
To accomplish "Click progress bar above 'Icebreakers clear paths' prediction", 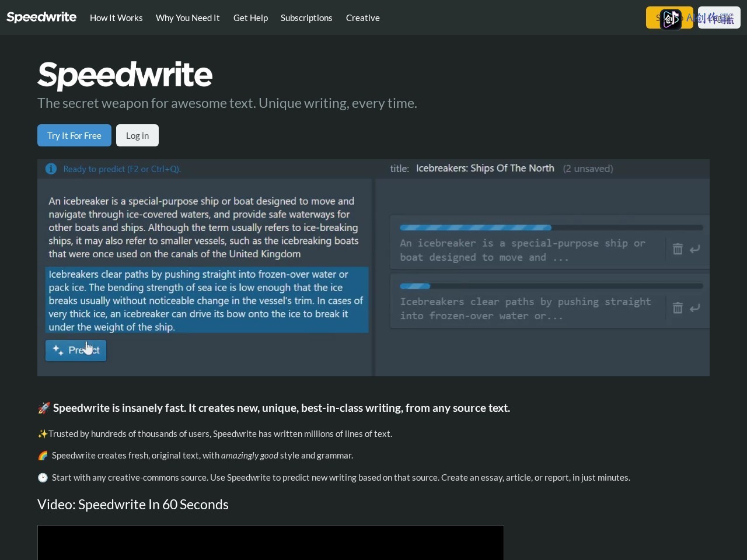I will coord(551,286).
